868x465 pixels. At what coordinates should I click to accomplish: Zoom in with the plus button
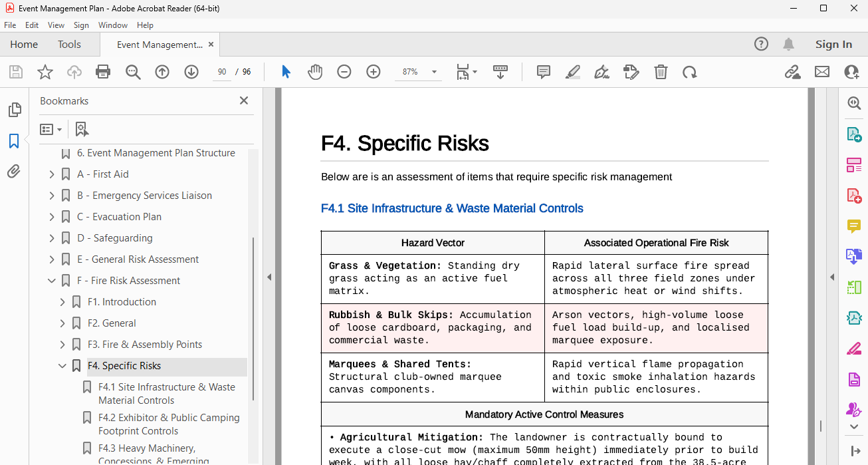click(374, 72)
